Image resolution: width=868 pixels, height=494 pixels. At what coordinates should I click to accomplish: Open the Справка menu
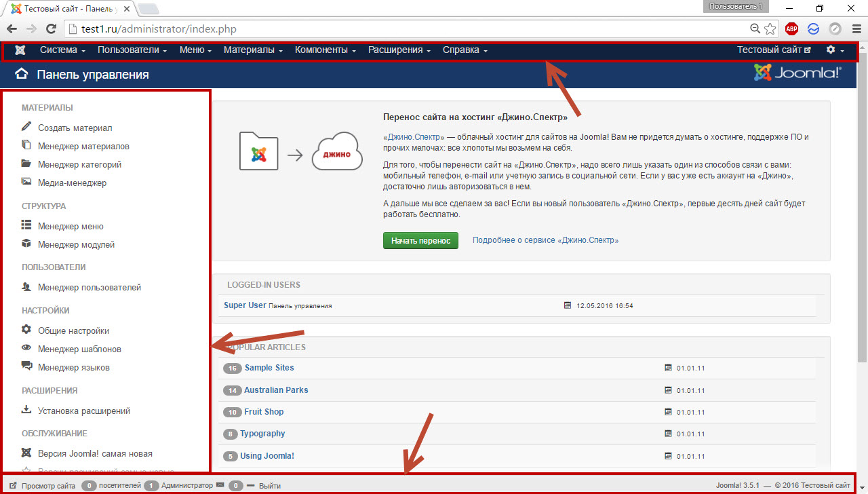point(465,50)
